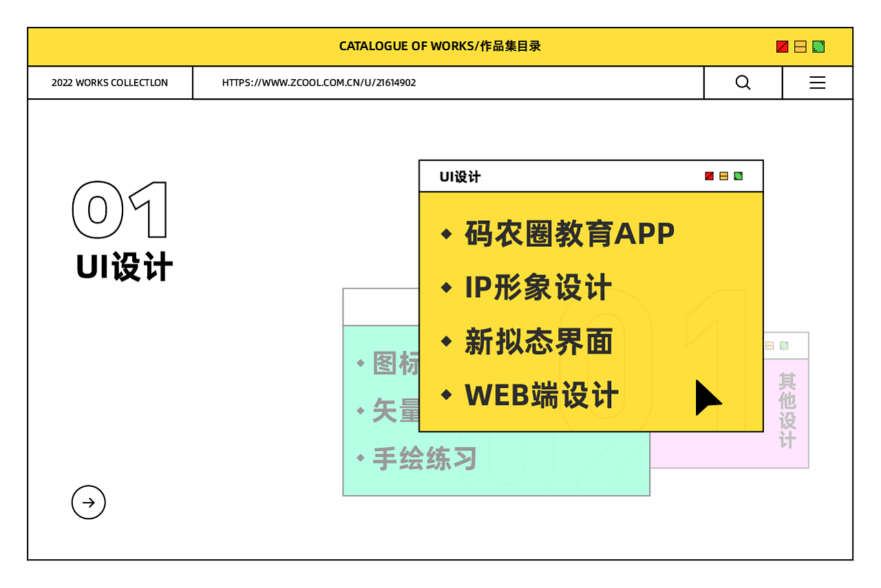Click the black cursor arrow graphic
881x588 pixels.
click(x=708, y=398)
